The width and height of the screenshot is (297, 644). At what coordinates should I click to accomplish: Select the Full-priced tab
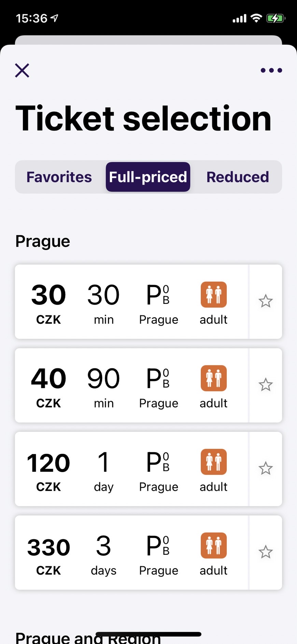[148, 177]
